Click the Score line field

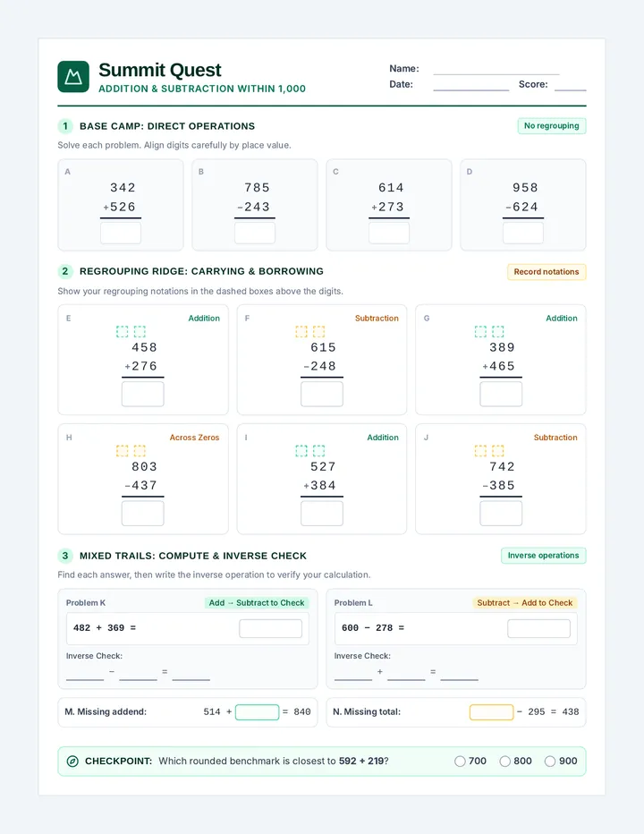tap(570, 85)
